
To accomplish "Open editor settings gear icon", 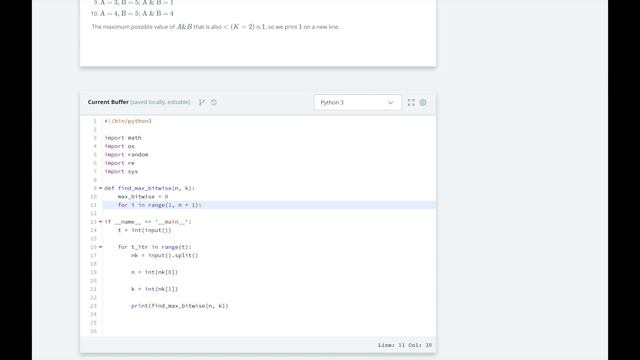I will point(423,102).
